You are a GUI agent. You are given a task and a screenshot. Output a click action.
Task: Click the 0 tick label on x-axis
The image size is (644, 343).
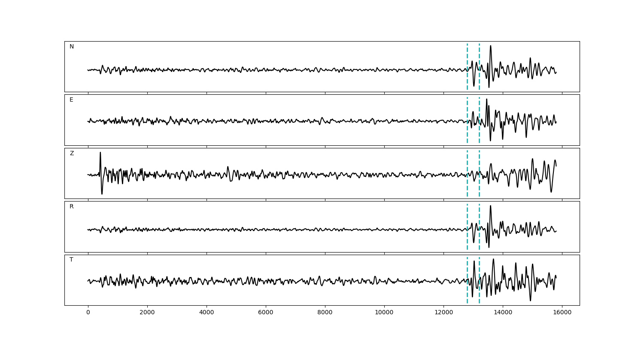pos(88,313)
